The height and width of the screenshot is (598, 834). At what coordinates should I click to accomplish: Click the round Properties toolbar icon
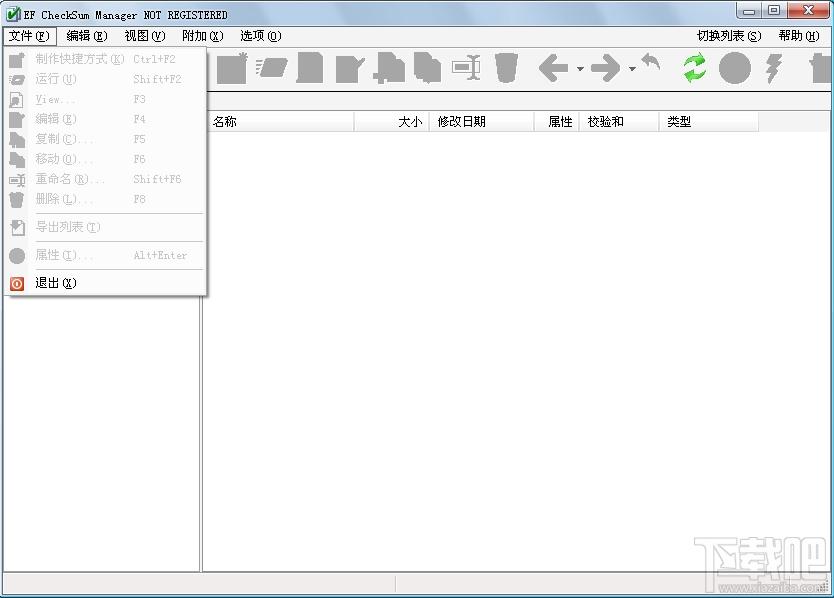(735, 68)
